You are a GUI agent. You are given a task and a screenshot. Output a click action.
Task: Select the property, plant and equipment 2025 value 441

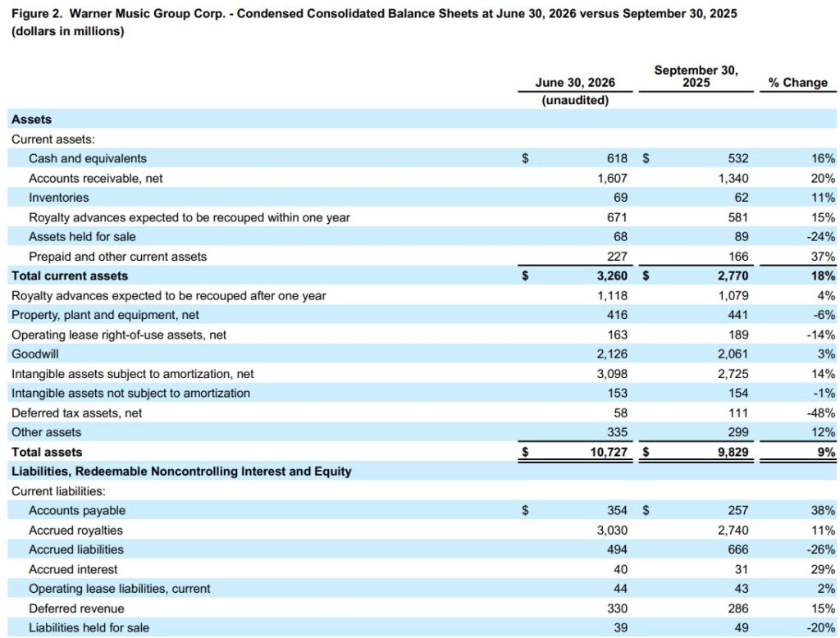[738, 315]
